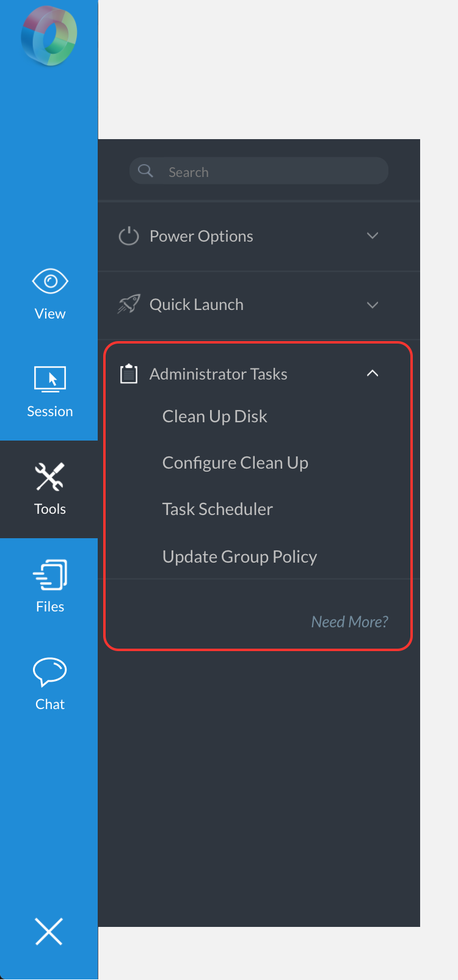Collapse Administrator Tasks with the up chevron
This screenshot has width=458, height=980.
click(373, 373)
